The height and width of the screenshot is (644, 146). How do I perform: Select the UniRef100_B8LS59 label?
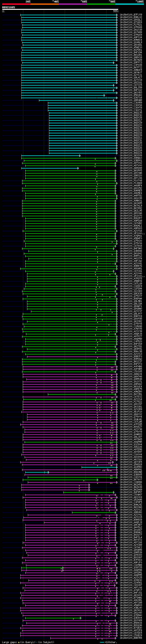point(131,87)
